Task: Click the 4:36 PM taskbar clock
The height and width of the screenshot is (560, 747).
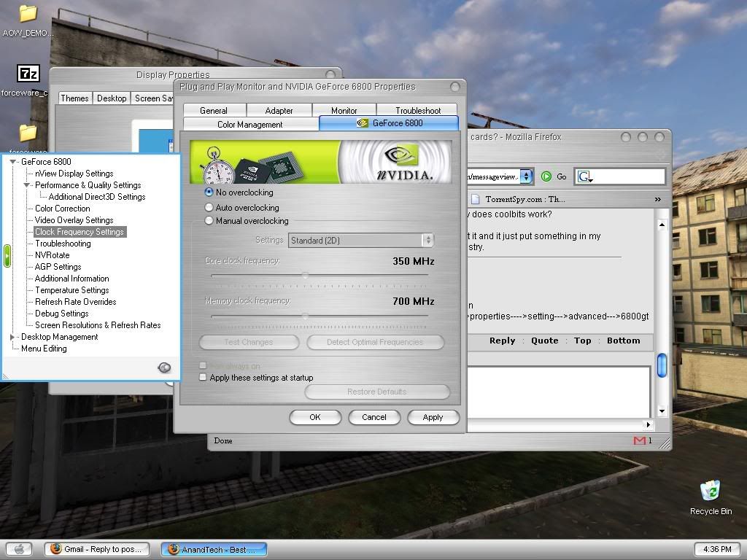Action: [x=717, y=549]
